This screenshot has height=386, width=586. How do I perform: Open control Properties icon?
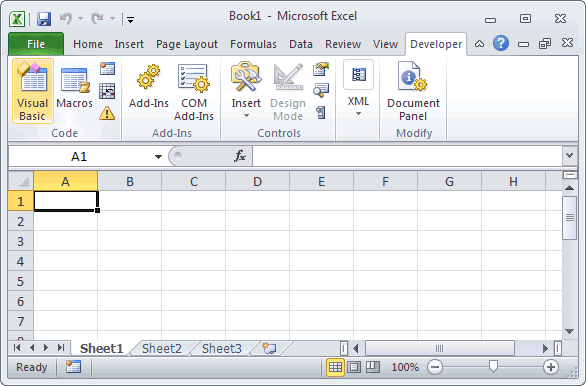321,69
